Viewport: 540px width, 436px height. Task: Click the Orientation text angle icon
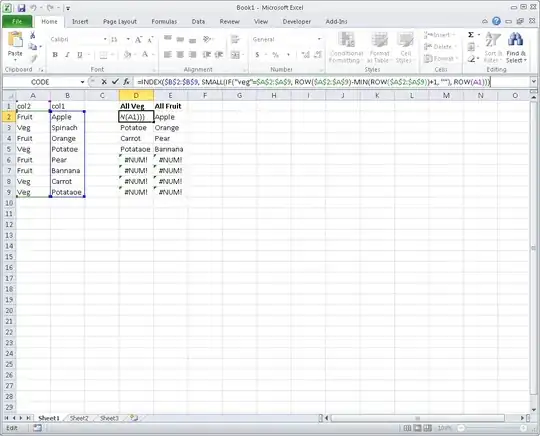click(207, 39)
